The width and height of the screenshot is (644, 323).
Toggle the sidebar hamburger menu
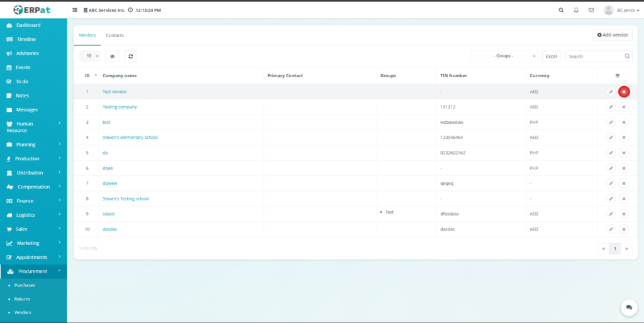pos(75,11)
